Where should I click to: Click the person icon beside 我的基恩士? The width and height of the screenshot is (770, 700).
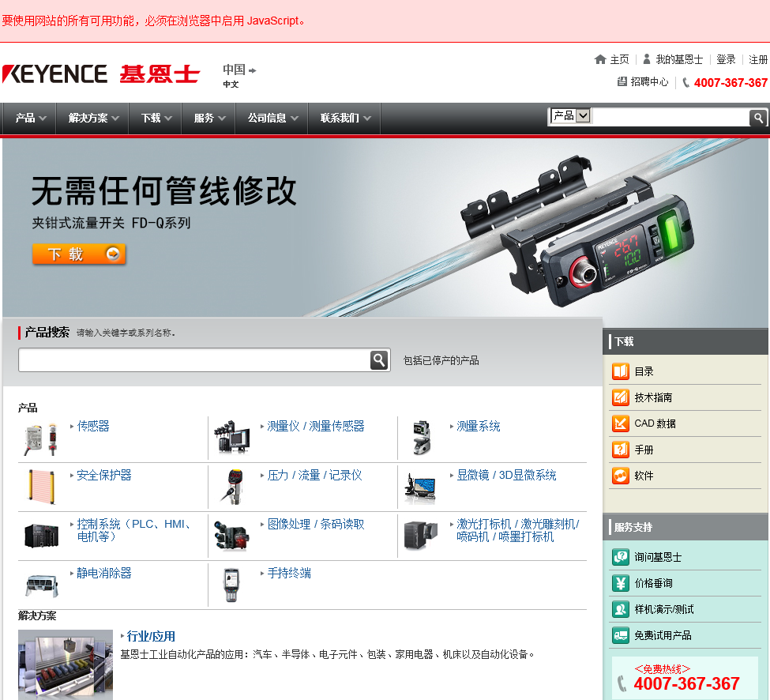647,59
